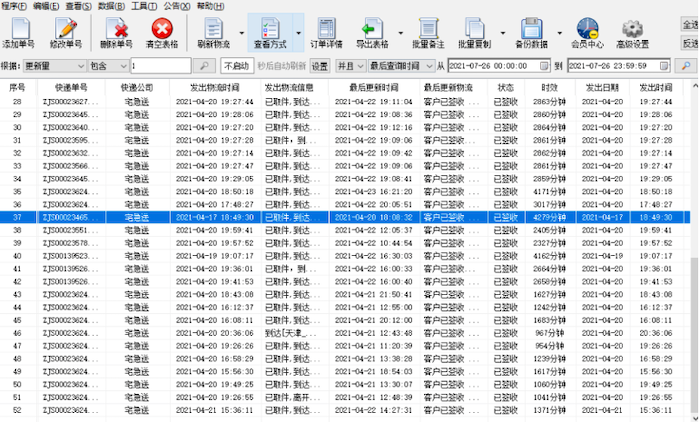Click magnifier button beside keyword input
Screen dimensions: 700x422
tap(204, 66)
